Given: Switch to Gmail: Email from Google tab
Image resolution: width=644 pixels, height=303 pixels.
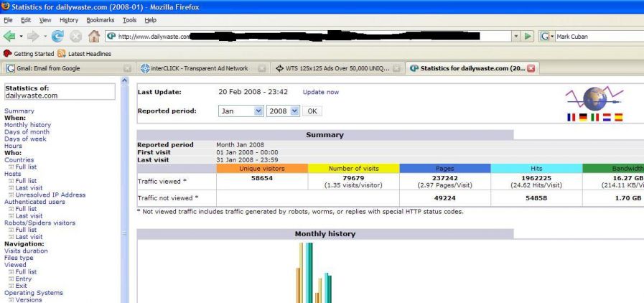Looking at the screenshot, I should click(69, 68).
